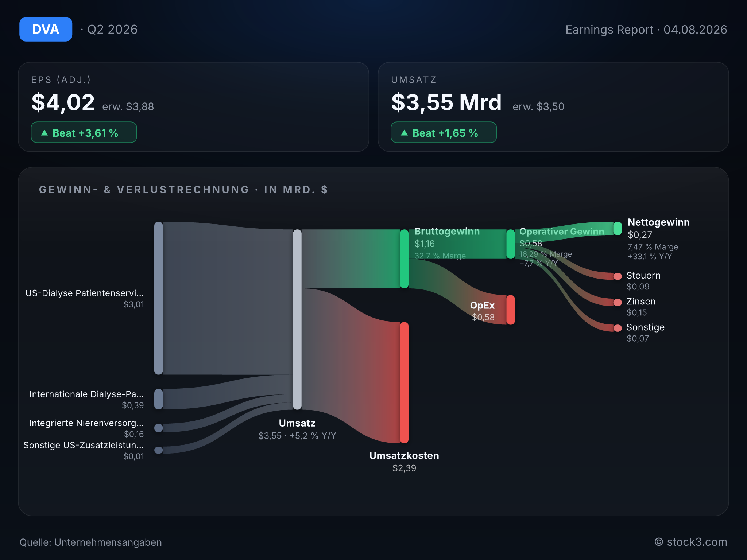747x560 pixels.
Task: Click the Sonstige US-Zusatzleistungen node dot
Action: [x=159, y=450]
